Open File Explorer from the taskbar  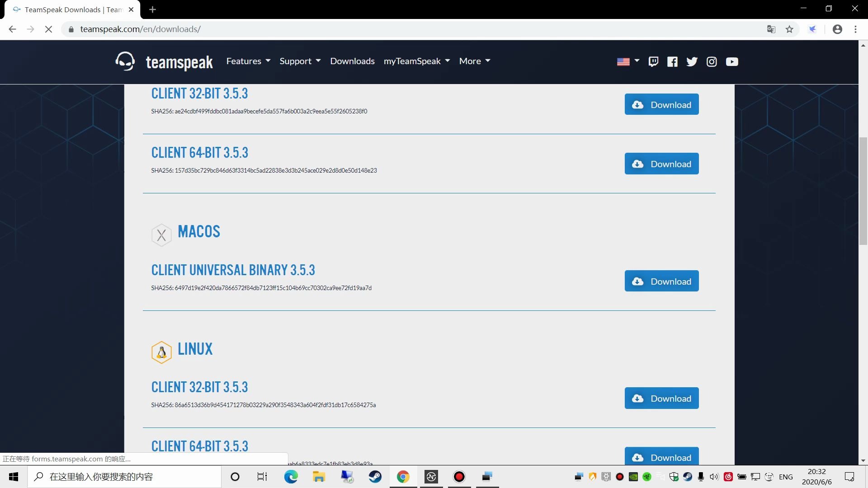click(x=319, y=477)
